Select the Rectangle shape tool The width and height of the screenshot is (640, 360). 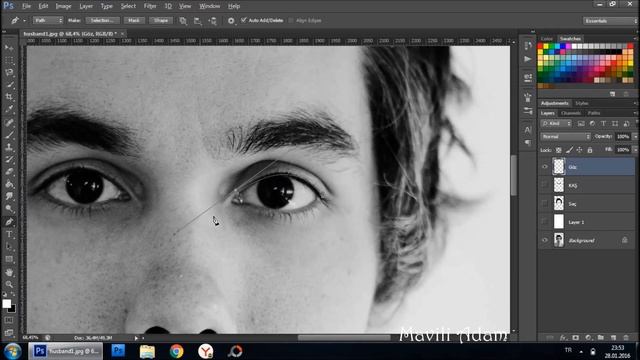pyautogui.click(x=9, y=259)
